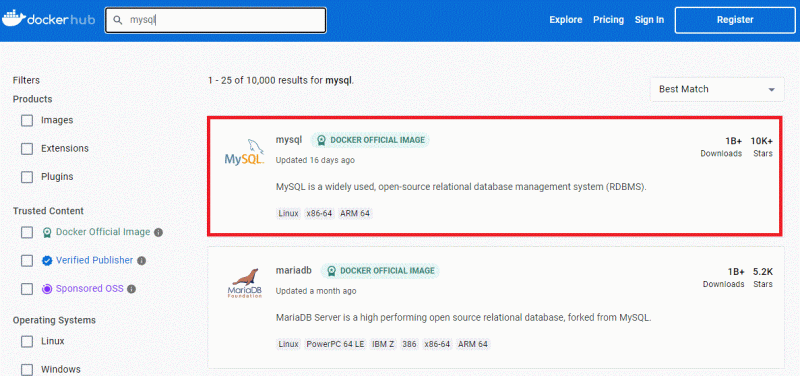Check the Plugins filter checkbox
The height and width of the screenshot is (376, 800).
tap(27, 177)
